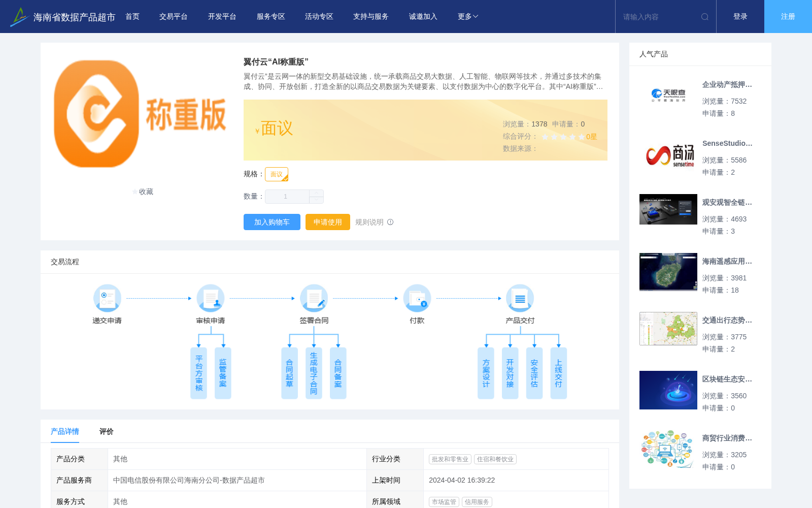
Task: Click the 加入购物车 button
Action: pos(272,222)
